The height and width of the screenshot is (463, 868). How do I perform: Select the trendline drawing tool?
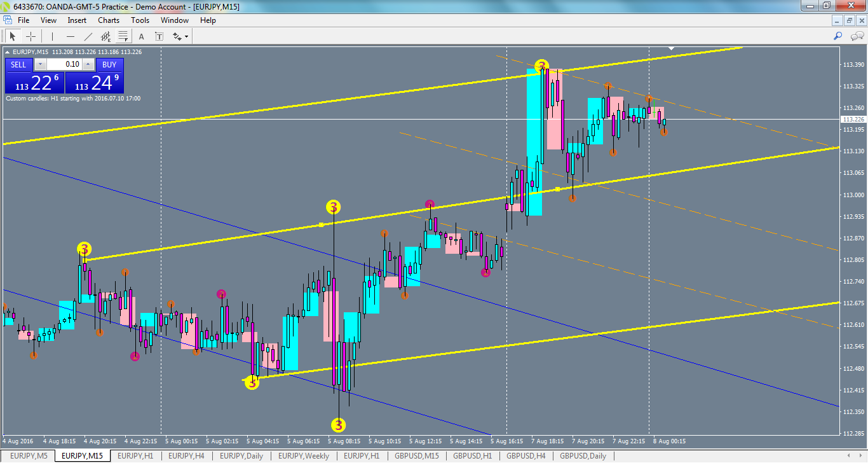[88, 36]
